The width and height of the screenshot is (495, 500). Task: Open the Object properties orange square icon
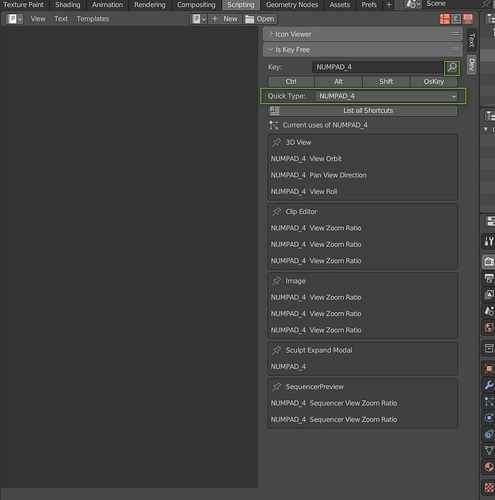click(489, 369)
